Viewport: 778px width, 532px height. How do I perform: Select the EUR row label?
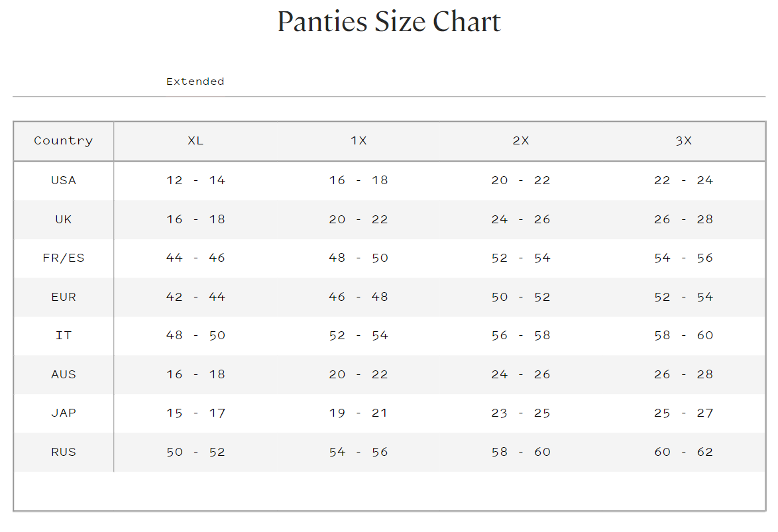[64, 297]
